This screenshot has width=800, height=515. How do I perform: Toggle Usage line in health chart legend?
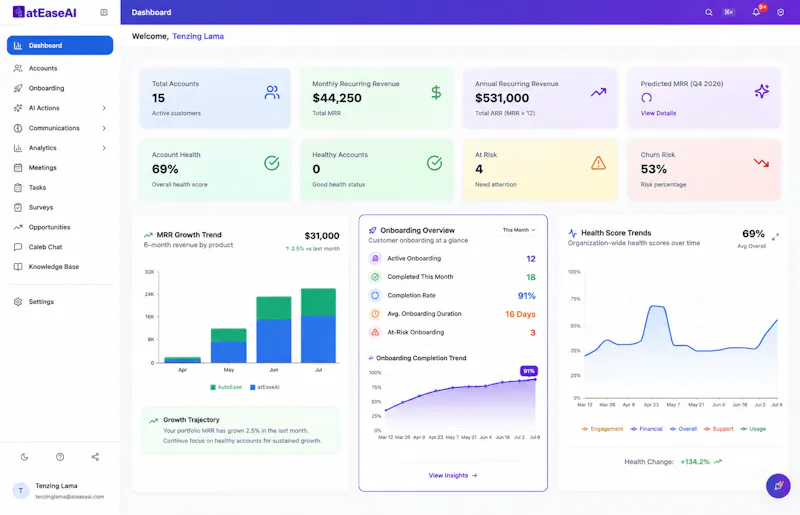[753, 429]
